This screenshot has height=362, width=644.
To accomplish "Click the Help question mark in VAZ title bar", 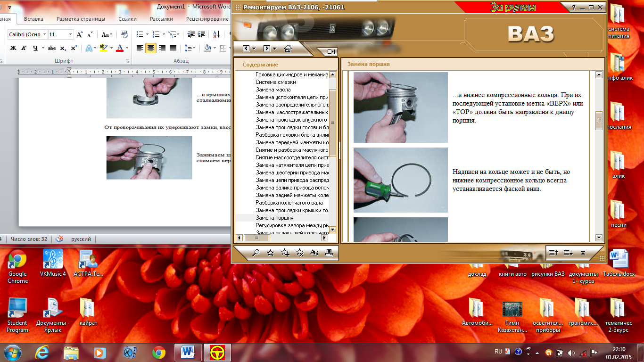I will [573, 8].
